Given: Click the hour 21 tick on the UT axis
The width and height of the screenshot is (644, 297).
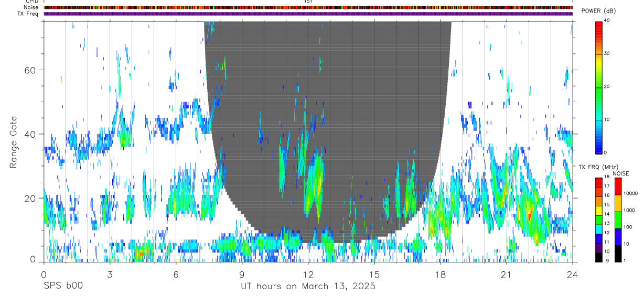Looking at the screenshot, I should pyautogui.click(x=506, y=274).
